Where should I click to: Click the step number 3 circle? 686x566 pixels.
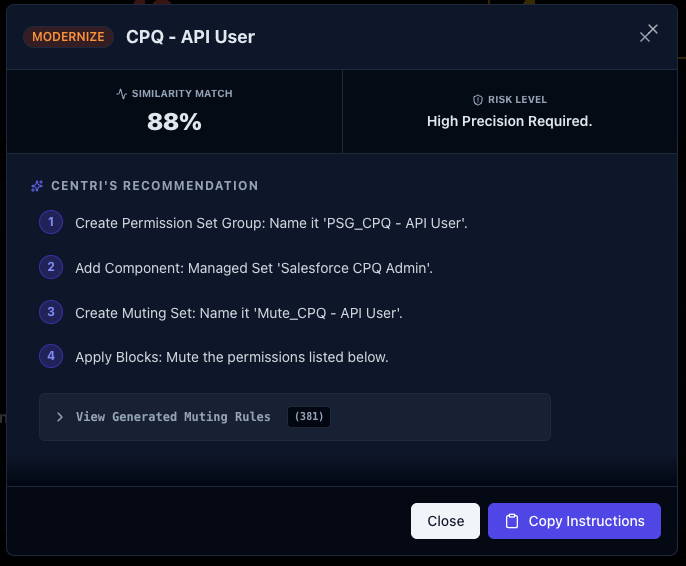(51, 312)
